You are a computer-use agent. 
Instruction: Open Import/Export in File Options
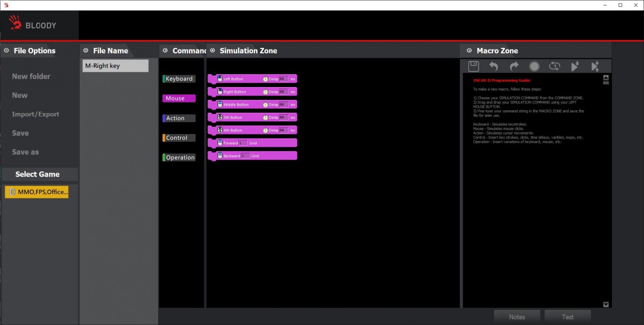[35, 114]
